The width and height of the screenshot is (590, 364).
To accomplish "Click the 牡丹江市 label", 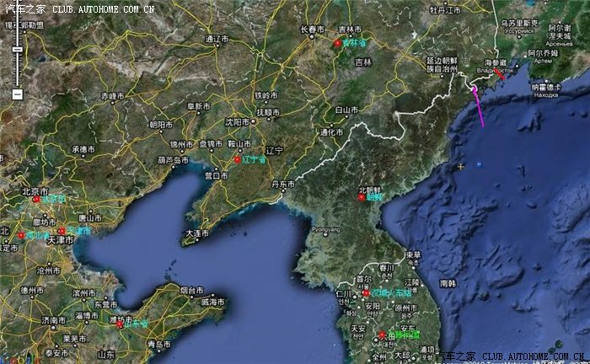I will [x=445, y=10].
